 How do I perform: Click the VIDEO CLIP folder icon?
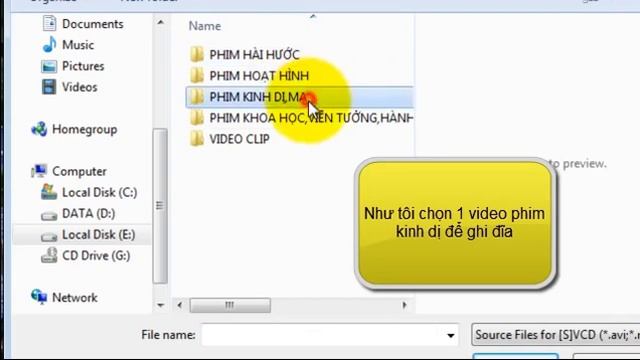point(197,139)
